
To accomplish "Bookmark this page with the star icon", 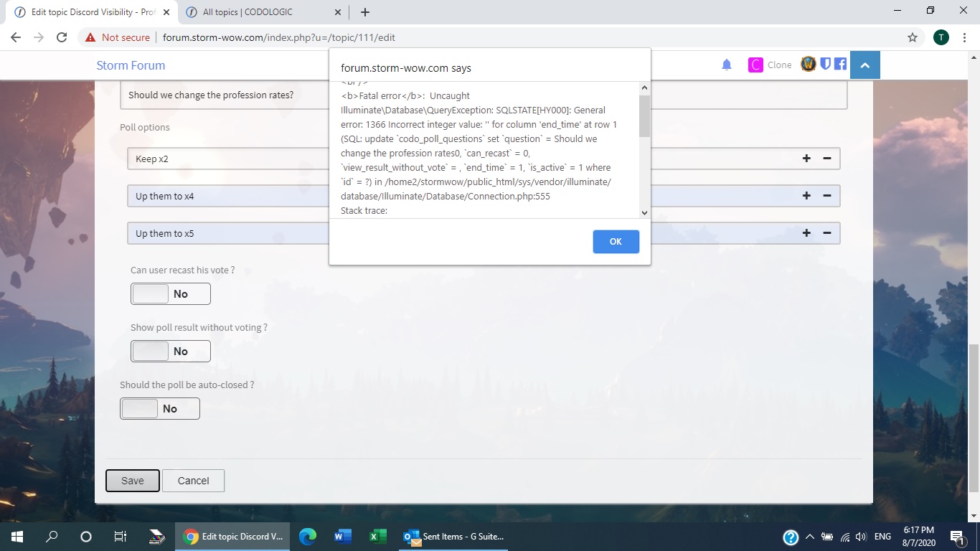I will point(913,37).
